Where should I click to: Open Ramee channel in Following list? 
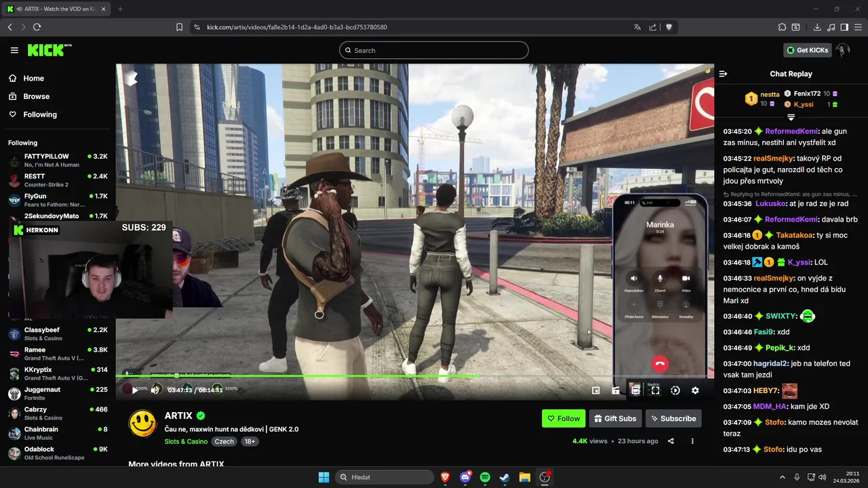tap(58, 353)
